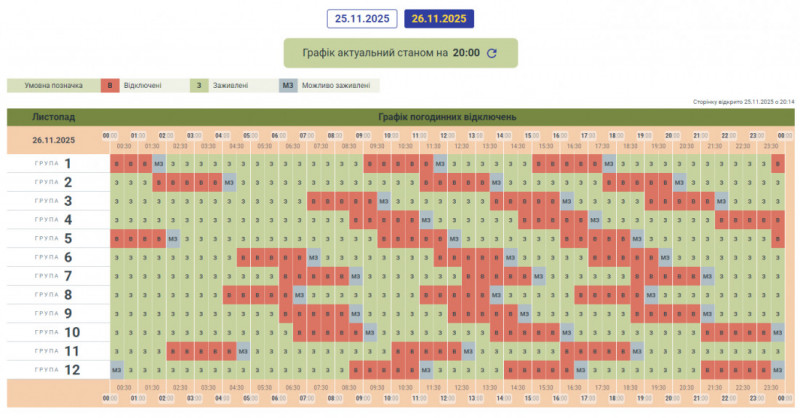The width and height of the screenshot is (800, 418).
Task: Click the 26.11.2025 date cell in table header
Action: click(x=53, y=140)
